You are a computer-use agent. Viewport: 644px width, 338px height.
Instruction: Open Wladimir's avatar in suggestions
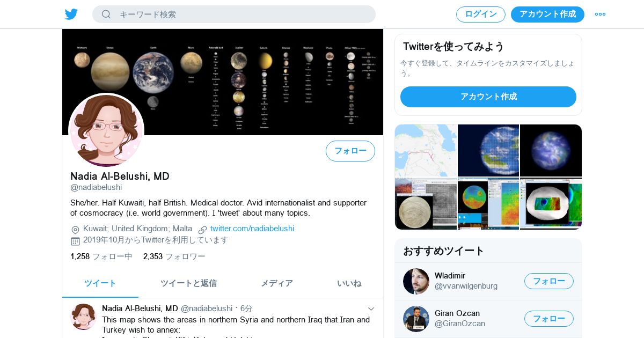416,281
